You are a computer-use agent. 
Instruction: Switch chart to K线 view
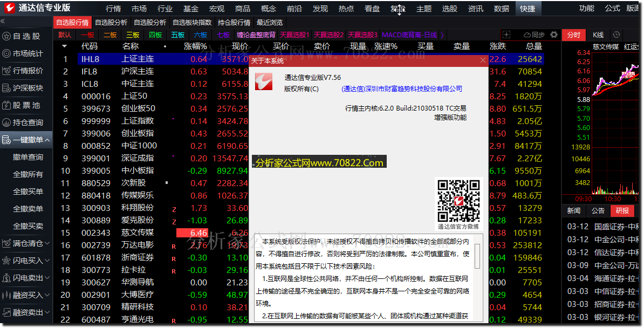tap(598, 35)
